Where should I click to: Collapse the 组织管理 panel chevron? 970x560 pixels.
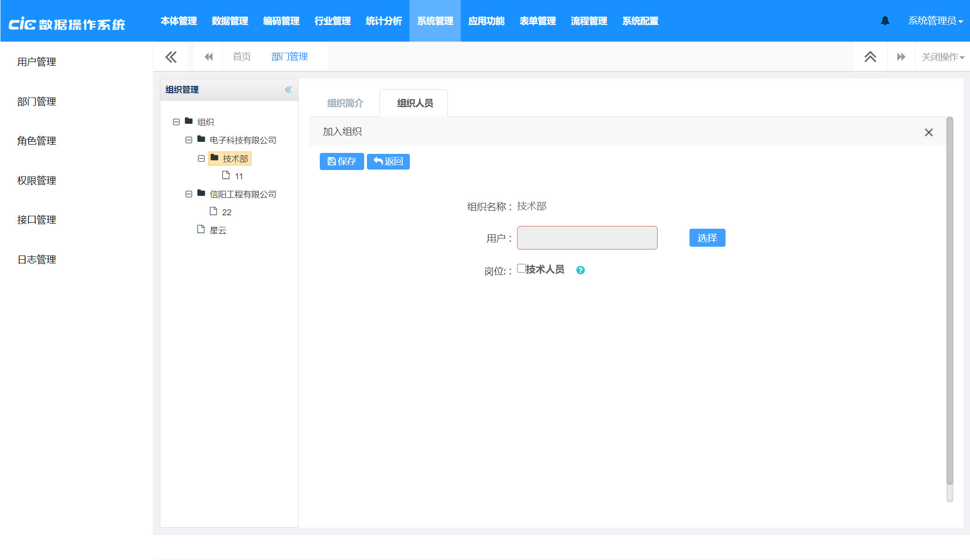click(288, 90)
